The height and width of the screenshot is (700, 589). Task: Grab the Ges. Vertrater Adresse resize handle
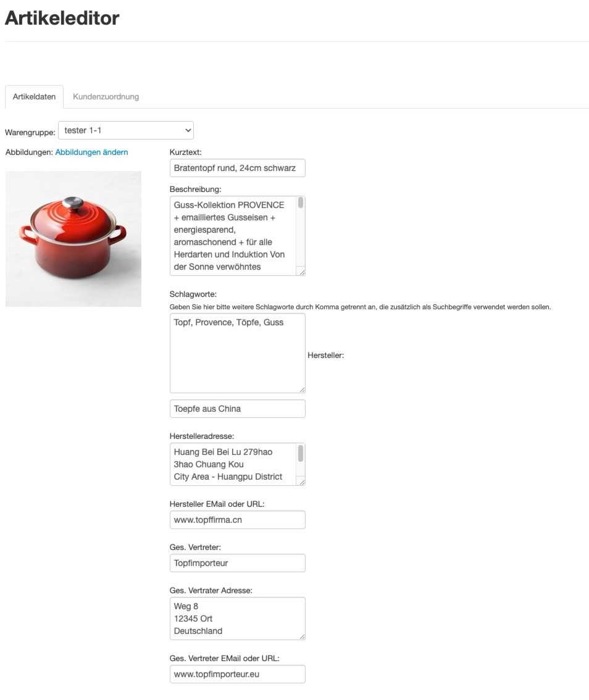point(302,636)
